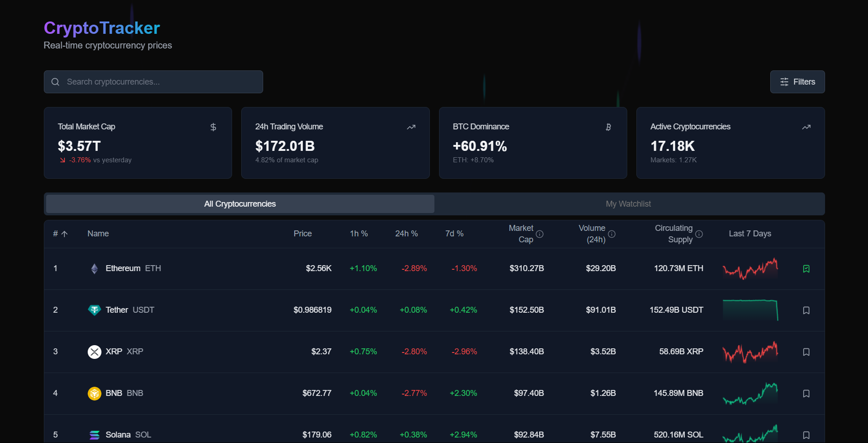This screenshot has width=868, height=443.
Task: Click Ethereum 24h change -2.89%
Action: pyautogui.click(x=414, y=268)
